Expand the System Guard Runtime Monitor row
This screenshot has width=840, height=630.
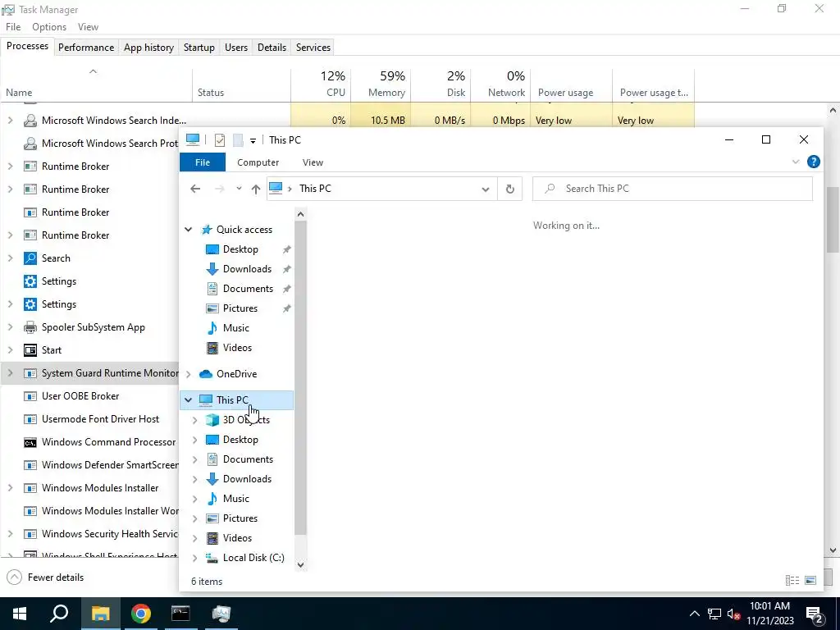(x=10, y=373)
